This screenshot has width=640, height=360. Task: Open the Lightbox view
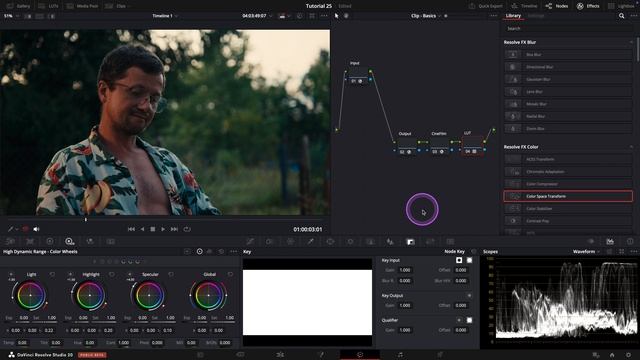621,6
